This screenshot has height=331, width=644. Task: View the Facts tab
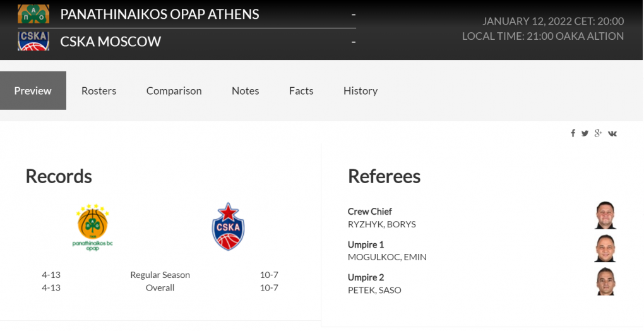[301, 91]
